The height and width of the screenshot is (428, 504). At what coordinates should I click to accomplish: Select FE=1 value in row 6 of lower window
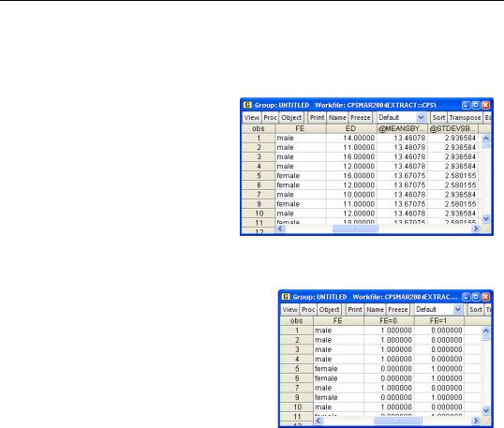(439, 378)
